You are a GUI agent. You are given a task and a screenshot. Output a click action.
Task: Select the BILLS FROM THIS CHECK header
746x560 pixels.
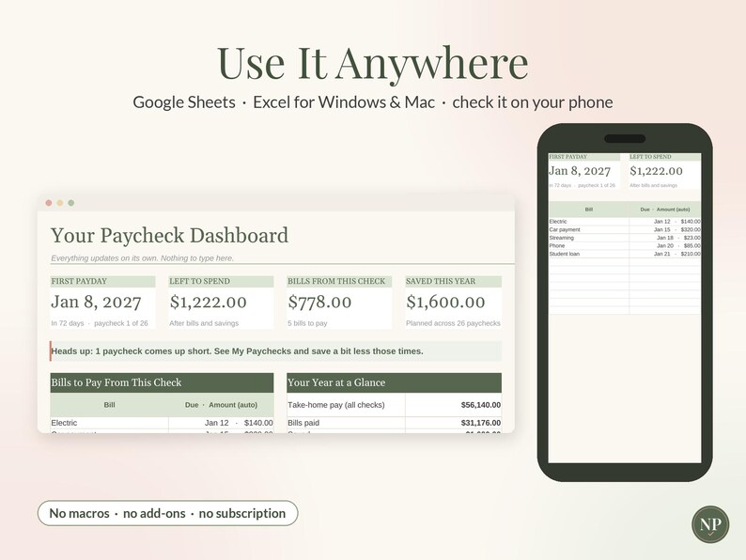point(339,281)
